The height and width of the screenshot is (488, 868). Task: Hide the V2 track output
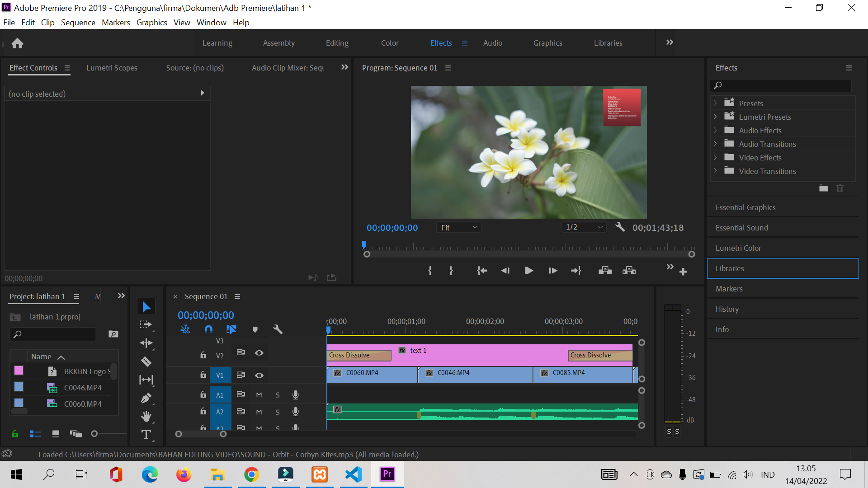coord(259,353)
